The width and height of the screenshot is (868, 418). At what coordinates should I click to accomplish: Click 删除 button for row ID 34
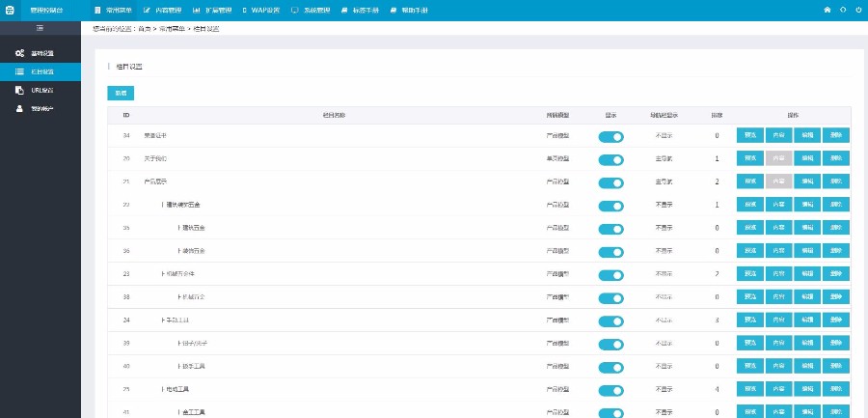pyautogui.click(x=836, y=135)
